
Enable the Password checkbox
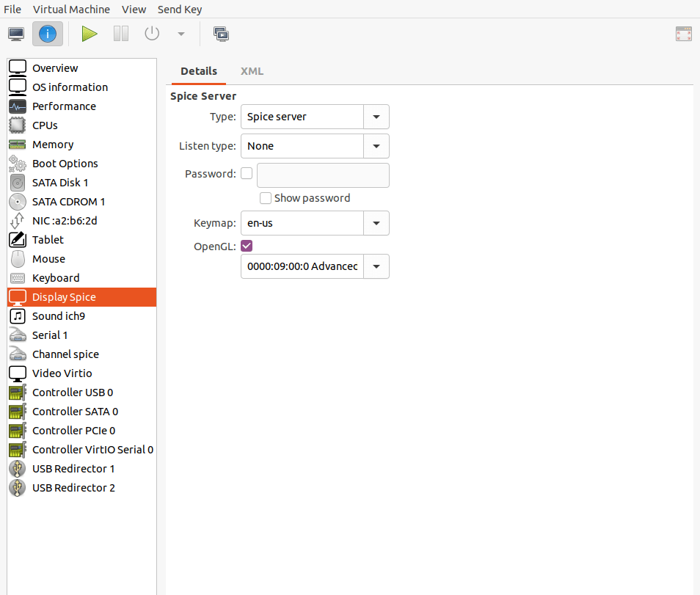coord(246,173)
